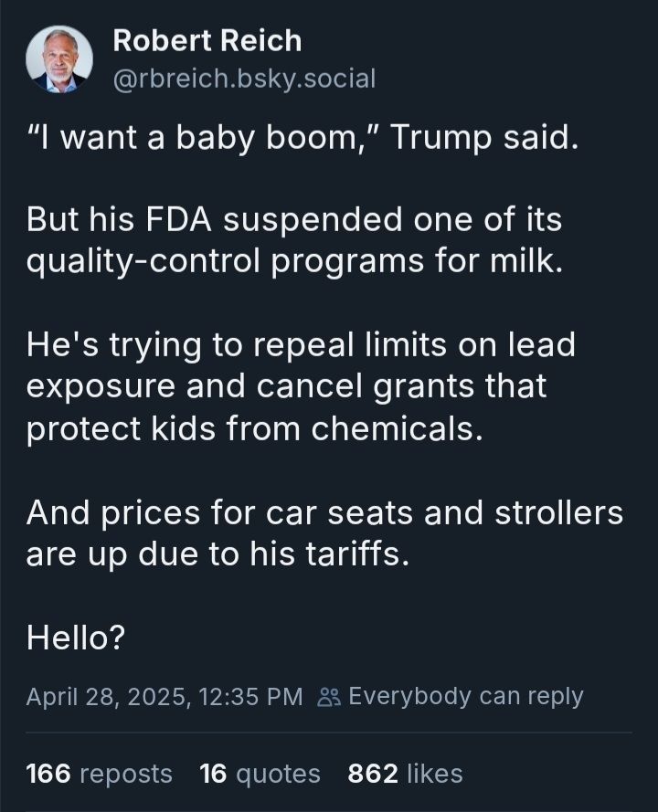View the 166 reposts list
The width and height of the screenshot is (658, 812).
tap(99, 774)
